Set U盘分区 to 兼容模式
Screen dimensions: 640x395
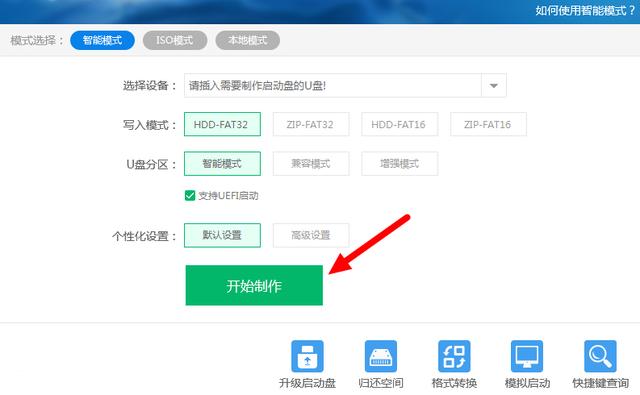pyautogui.click(x=311, y=164)
